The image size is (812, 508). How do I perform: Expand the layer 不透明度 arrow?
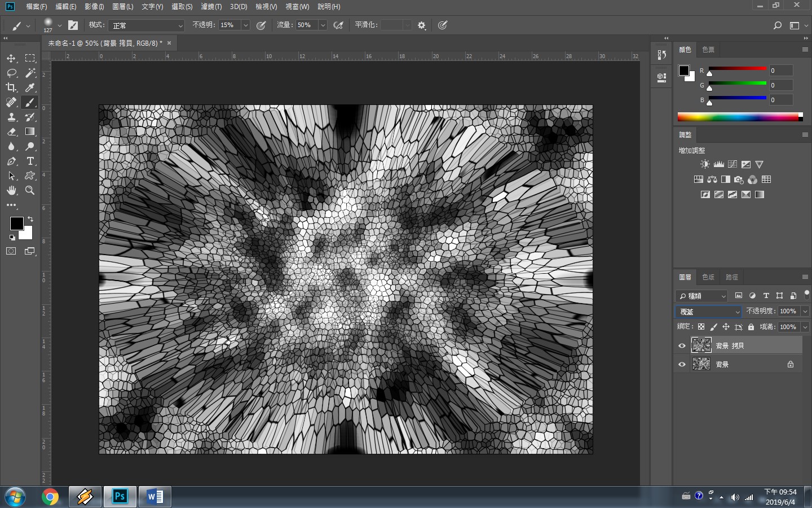click(805, 312)
